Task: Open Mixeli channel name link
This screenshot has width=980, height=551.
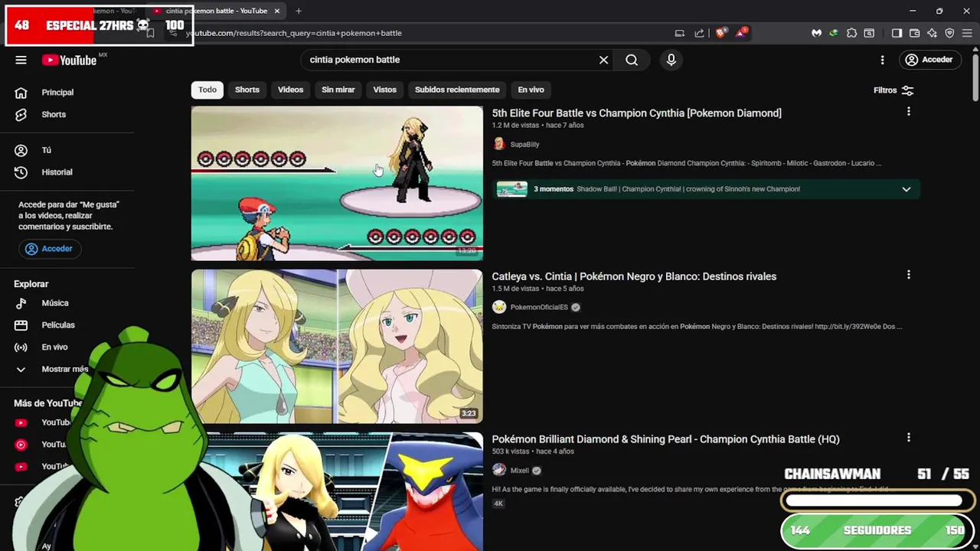Action: [x=520, y=470]
